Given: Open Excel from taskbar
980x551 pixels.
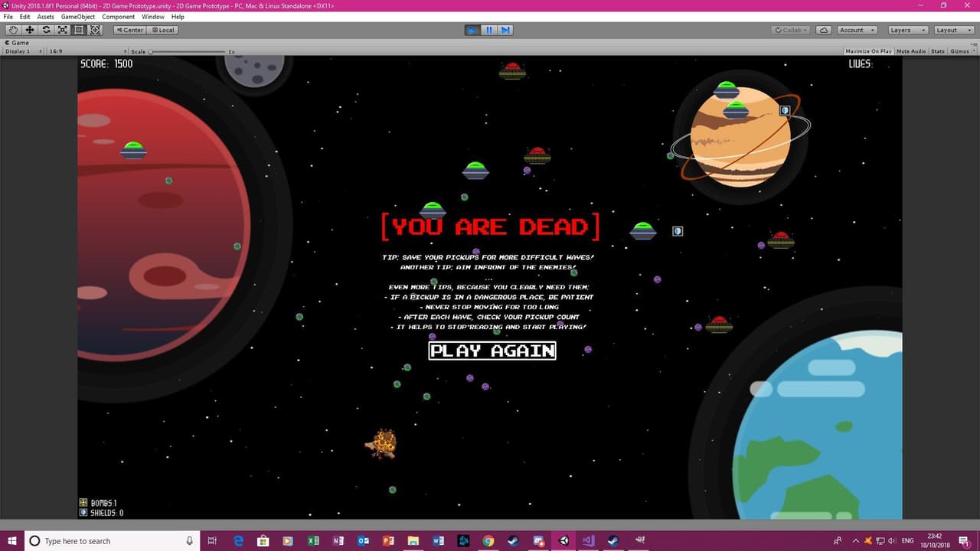Looking at the screenshot, I should (313, 541).
